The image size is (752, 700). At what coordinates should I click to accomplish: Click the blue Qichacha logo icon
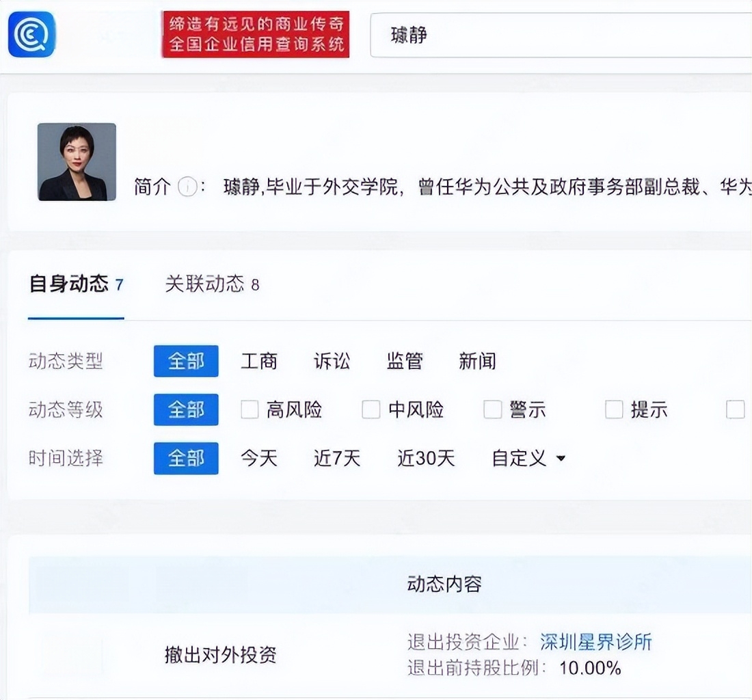(31, 34)
